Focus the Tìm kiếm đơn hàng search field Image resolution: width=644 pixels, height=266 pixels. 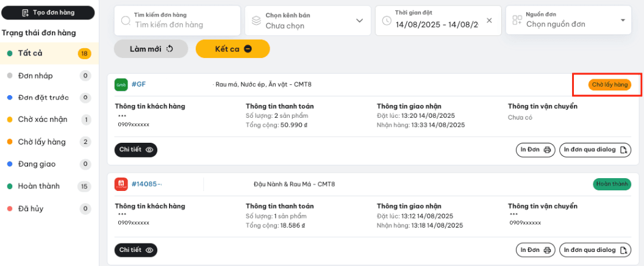pyautogui.click(x=177, y=21)
